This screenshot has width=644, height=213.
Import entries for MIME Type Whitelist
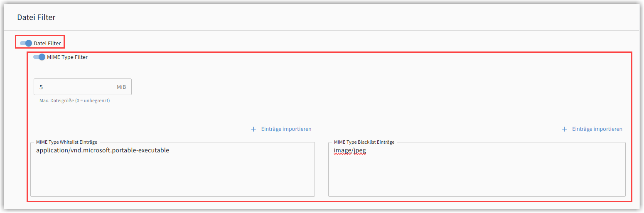coord(281,129)
